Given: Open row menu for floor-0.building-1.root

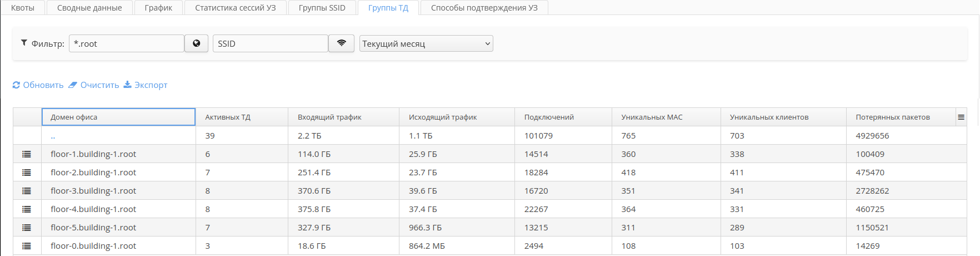Looking at the screenshot, I should click(27, 246).
